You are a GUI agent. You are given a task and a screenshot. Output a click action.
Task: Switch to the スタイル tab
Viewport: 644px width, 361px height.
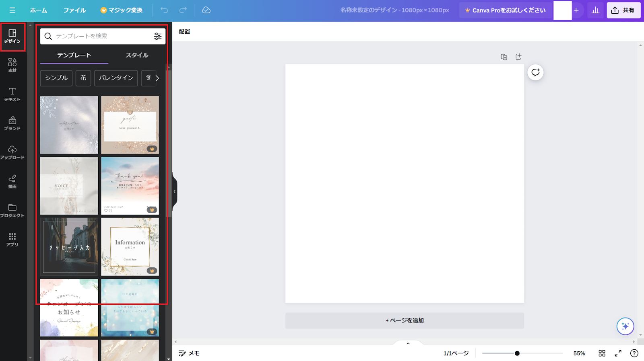point(137,55)
